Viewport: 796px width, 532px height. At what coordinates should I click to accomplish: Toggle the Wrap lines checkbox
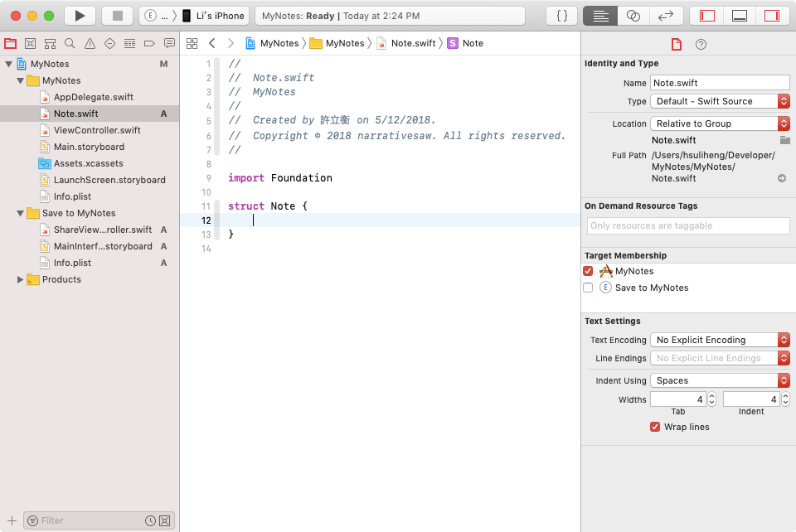pyautogui.click(x=655, y=427)
